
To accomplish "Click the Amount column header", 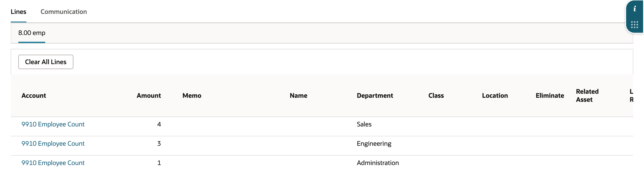I will tap(149, 96).
